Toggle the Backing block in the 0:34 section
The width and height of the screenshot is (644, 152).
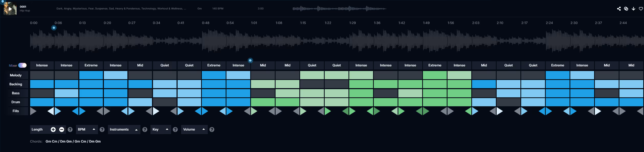pos(165,84)
